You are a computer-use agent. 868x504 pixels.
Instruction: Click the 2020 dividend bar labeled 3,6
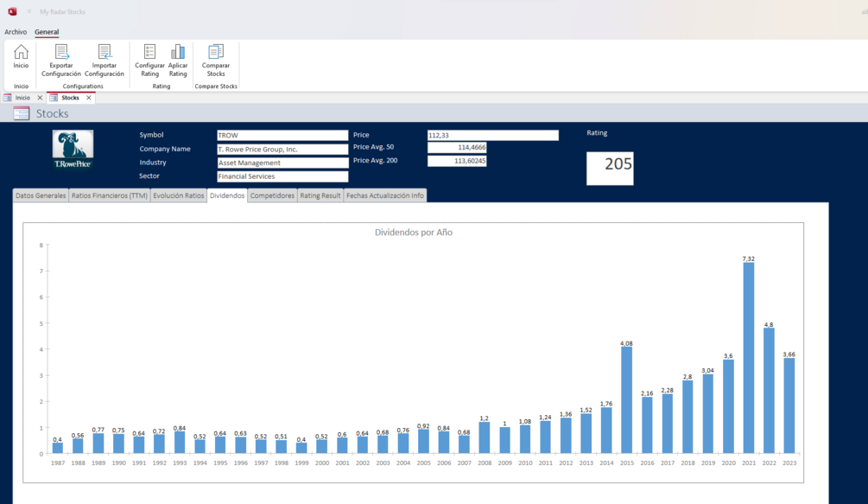coord(728,406)
